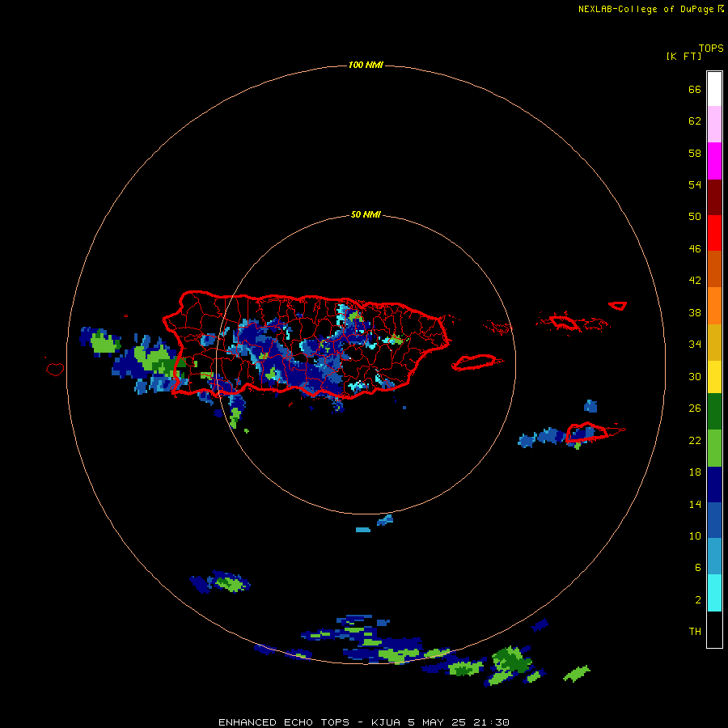Click the legend value 66
The height and width of the screenshot is (728, 728).
695,90
